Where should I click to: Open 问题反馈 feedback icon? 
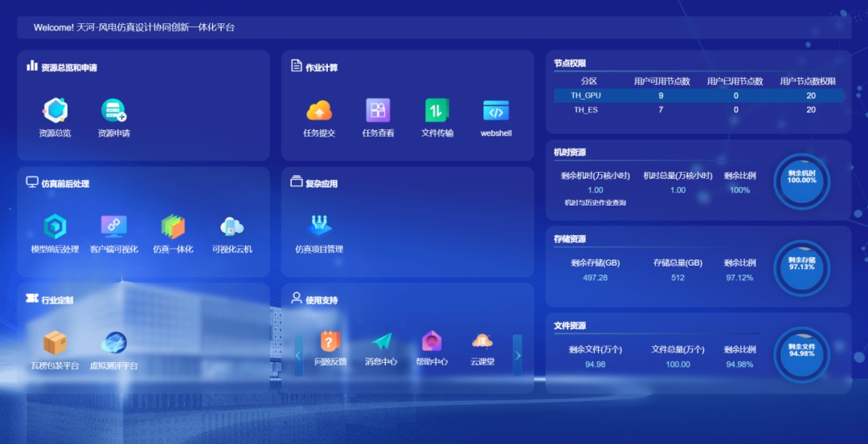pyautogui.click(x=330, y=343)
